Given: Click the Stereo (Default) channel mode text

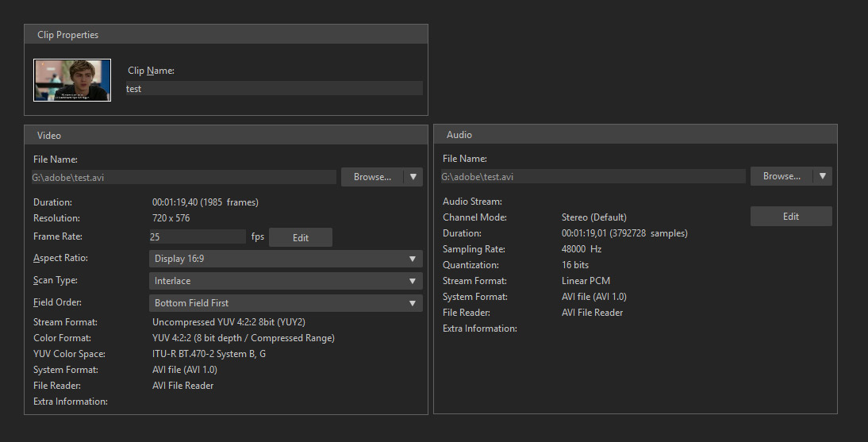Looking at the screenshot, I should tap(593, 217).
